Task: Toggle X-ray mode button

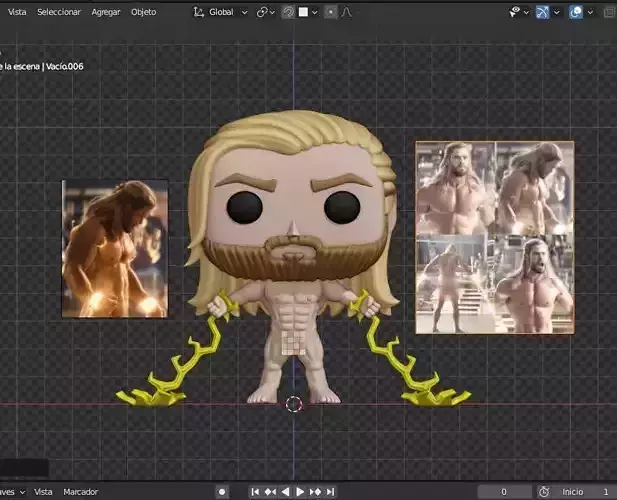Action: (610, 12)
